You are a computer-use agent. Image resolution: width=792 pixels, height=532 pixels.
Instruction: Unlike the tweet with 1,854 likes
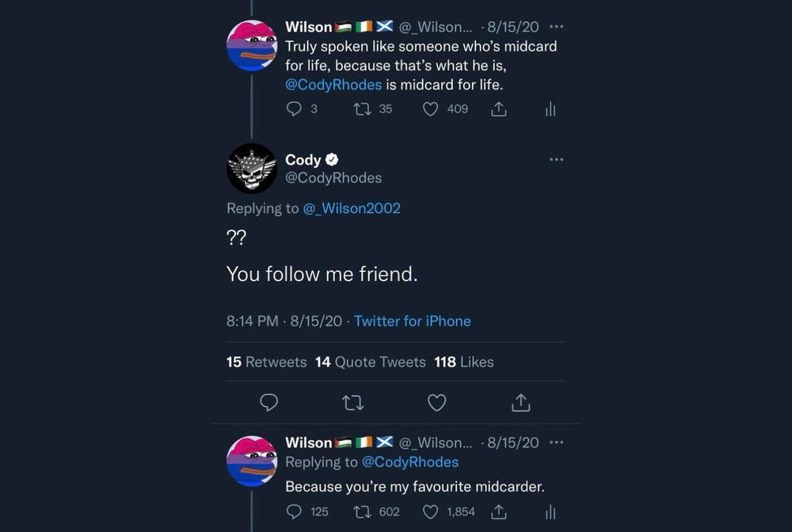[429, 511]
